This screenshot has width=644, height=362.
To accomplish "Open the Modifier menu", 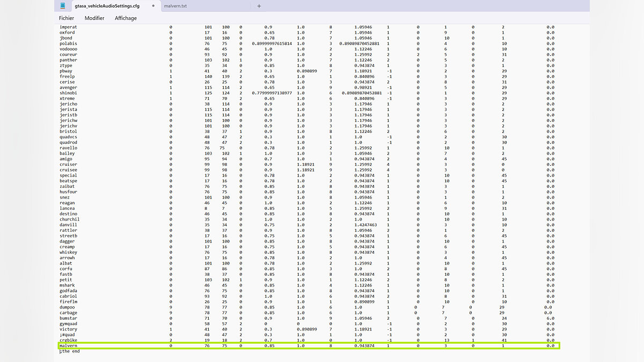I will click(x=94, y=18).
